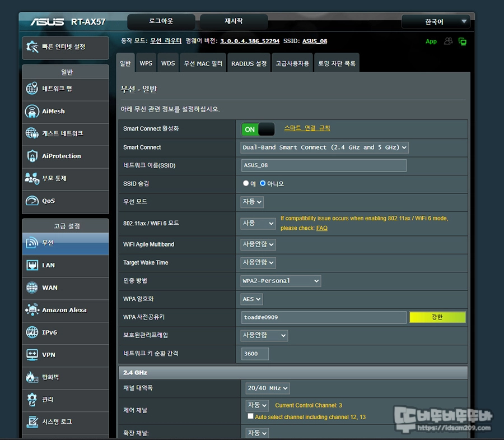504x440 pixels.
Task: Switch to the 로밍 차단 목록 tab
Action: click(x=337, y=63)
